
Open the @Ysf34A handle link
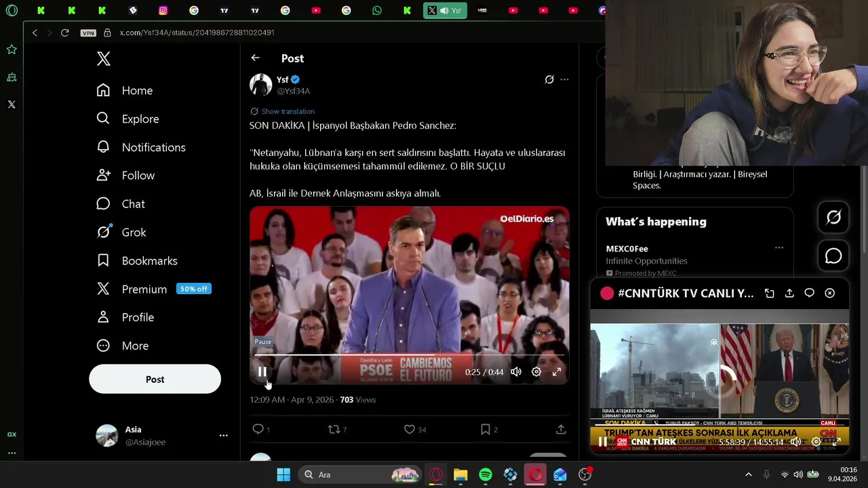pos(294,91)
